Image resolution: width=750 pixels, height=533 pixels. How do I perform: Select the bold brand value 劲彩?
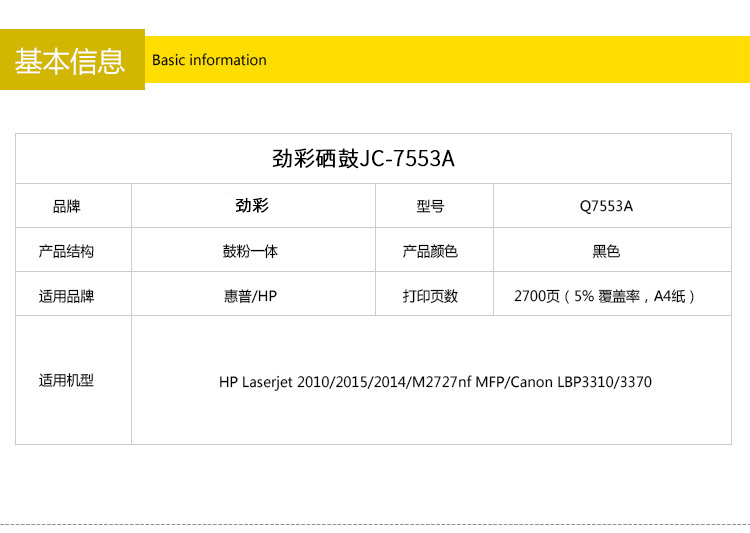pos(251,206)
